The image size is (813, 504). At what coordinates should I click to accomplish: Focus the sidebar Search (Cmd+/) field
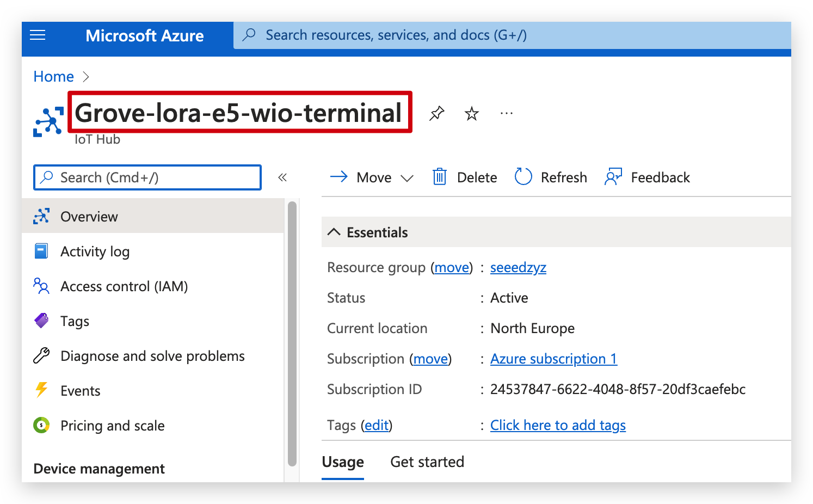[x=147, y=177]
